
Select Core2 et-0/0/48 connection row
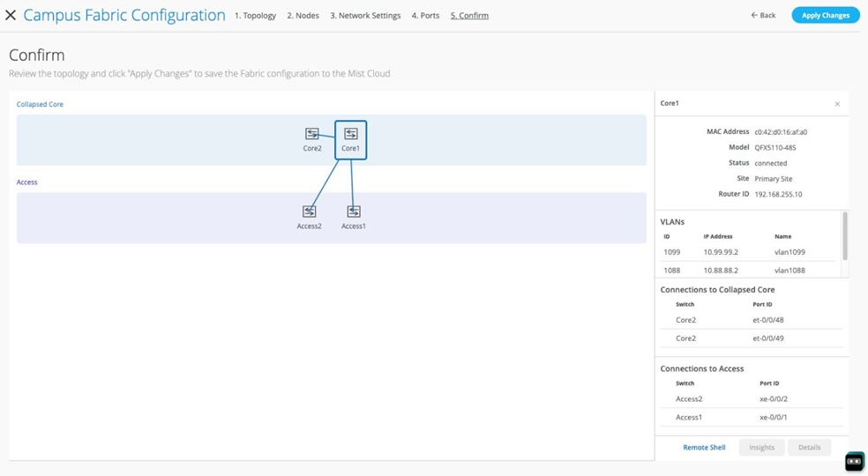point(748,320)
